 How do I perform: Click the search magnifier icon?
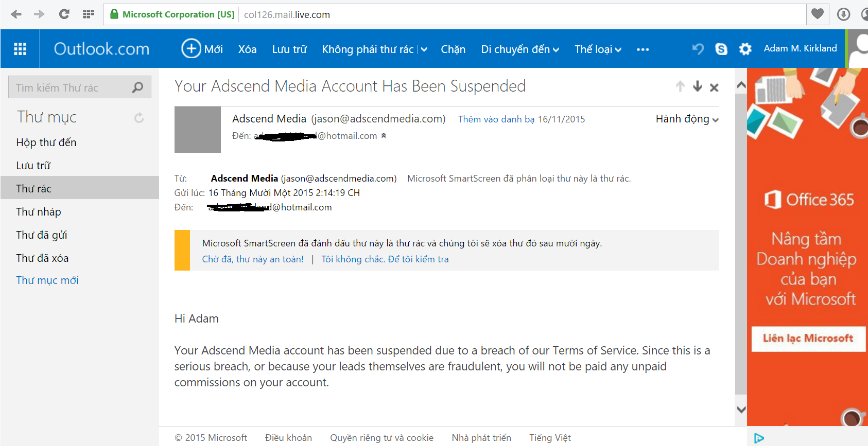pyautogui.click(x=137, y=87)
